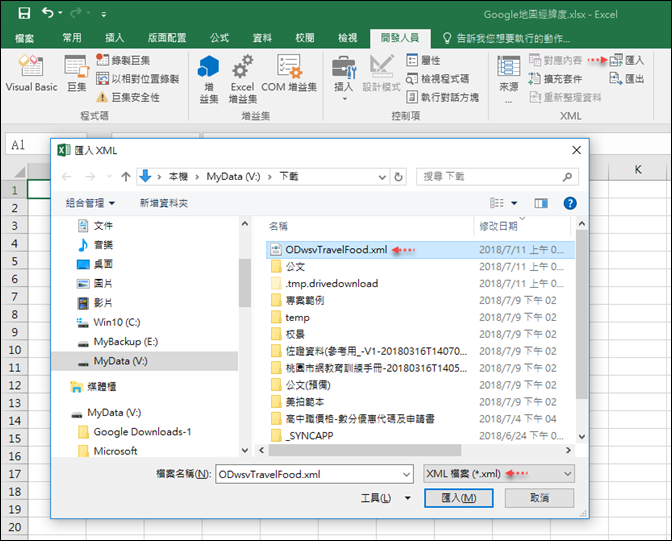Screen dimensions: 672x541
Task: Click the 取消 cancel button
Action: [539, 498]
